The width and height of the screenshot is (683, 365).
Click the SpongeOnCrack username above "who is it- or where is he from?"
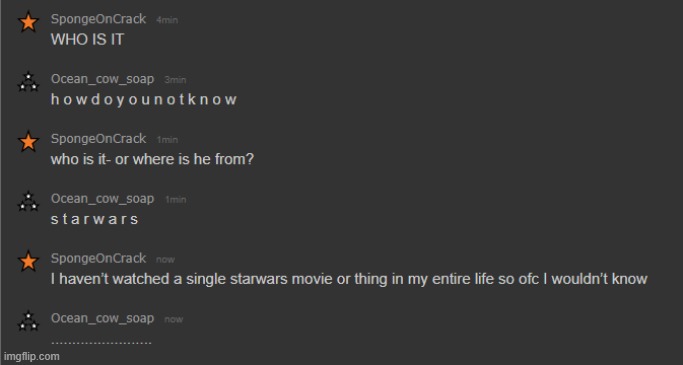(98, 139)
